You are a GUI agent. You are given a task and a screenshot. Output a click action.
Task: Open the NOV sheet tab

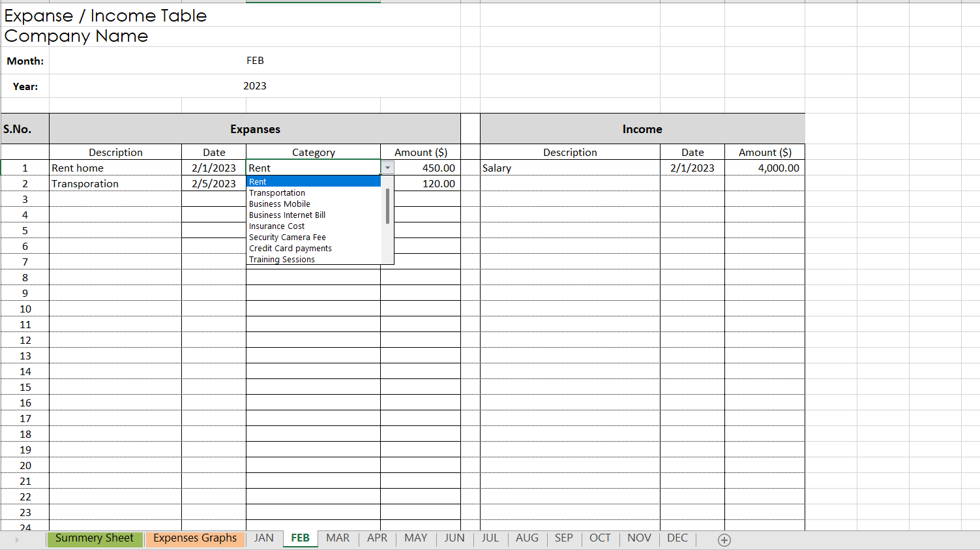(x=639, y=538)
